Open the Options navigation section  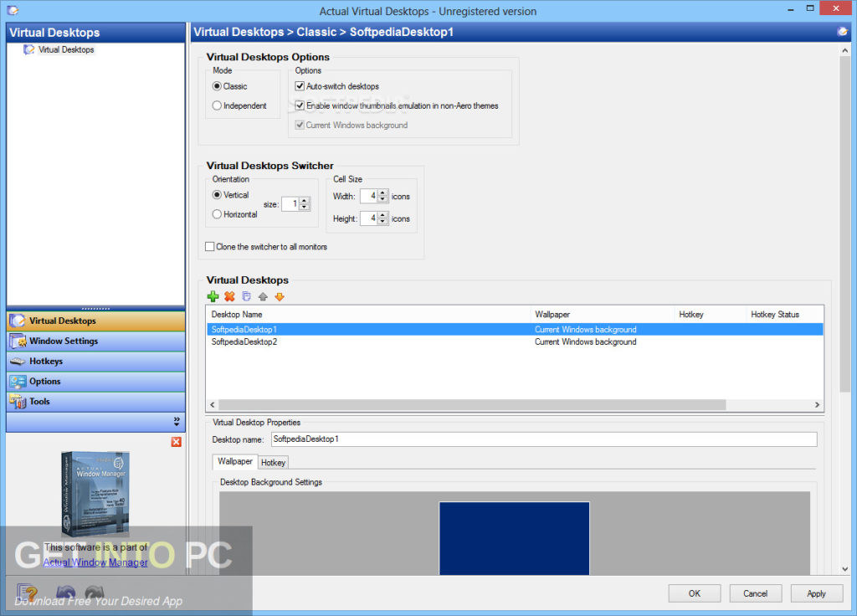pyautogui.click(x=95, y=382)
